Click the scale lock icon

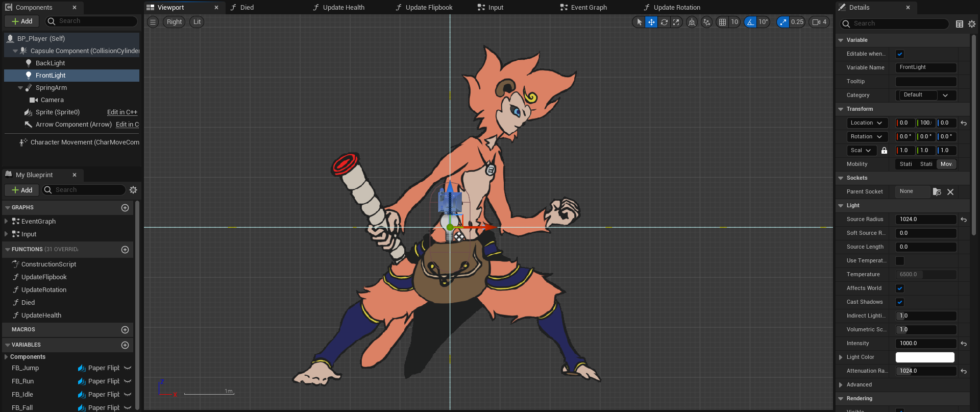884,151
